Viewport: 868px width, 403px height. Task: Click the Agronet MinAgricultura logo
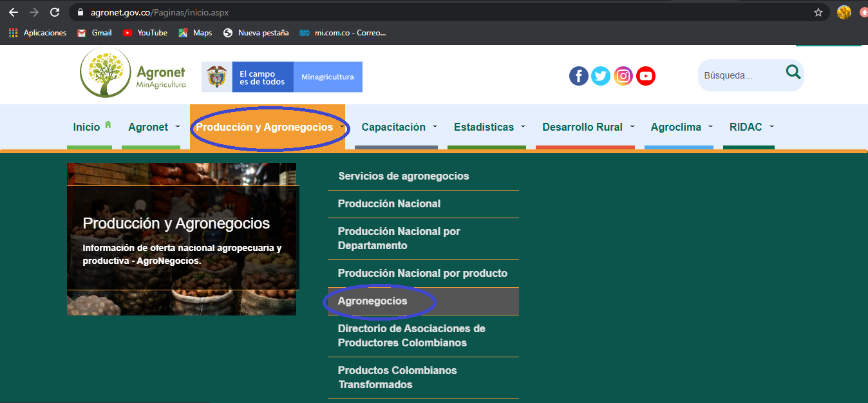coord(132,72)
